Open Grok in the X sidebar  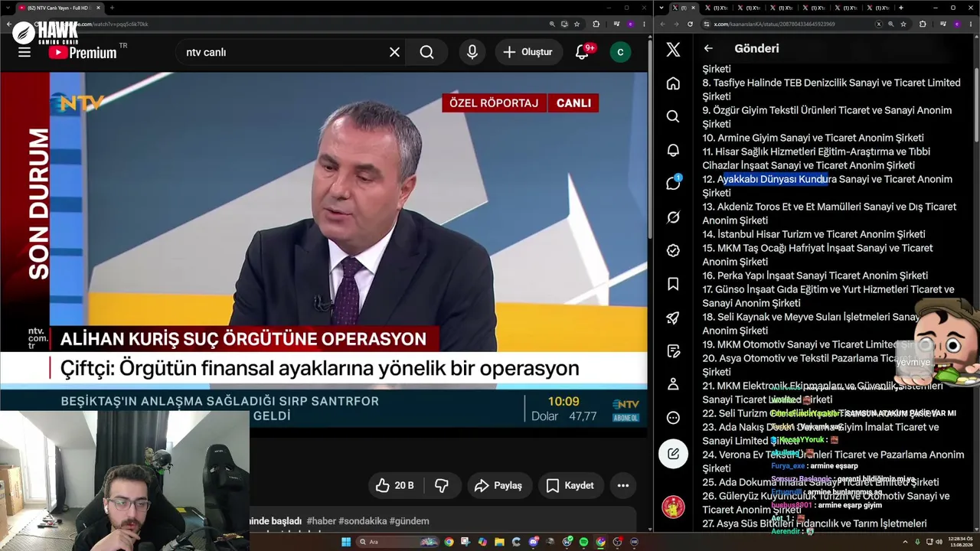[x=673, y=217]
